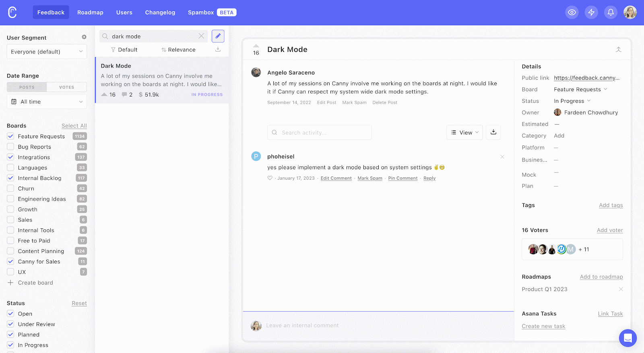Select the VOTES date range tab
The width and height of the screenshot is (644, 353).
(x=67, y=87)
